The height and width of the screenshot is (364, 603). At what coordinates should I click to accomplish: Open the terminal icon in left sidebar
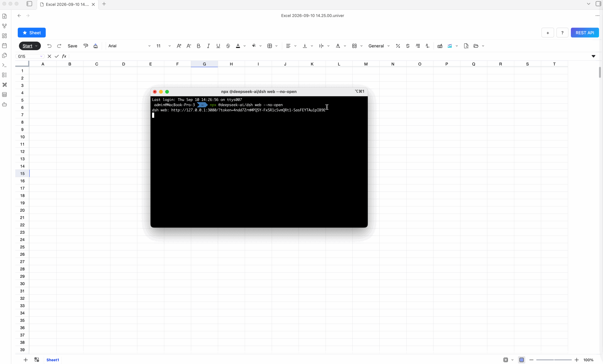(5, 65)
